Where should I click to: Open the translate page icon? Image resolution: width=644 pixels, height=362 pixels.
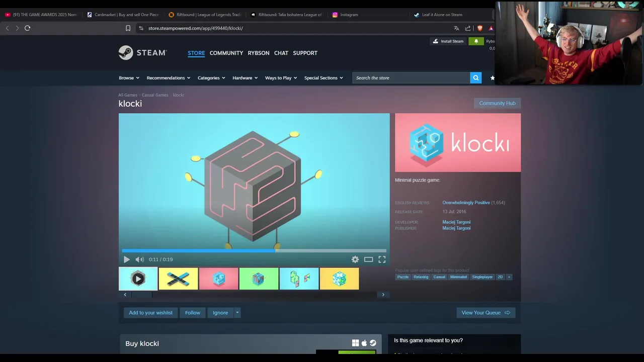pos(456,28)
